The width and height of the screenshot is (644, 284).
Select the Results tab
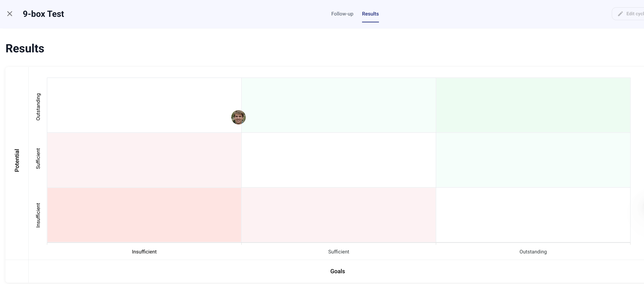[370, 14]
